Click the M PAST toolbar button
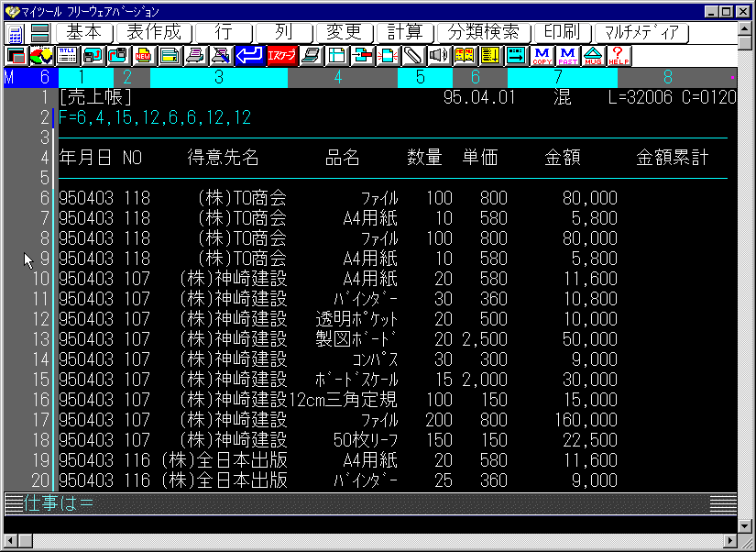 [x=568, y=56]
